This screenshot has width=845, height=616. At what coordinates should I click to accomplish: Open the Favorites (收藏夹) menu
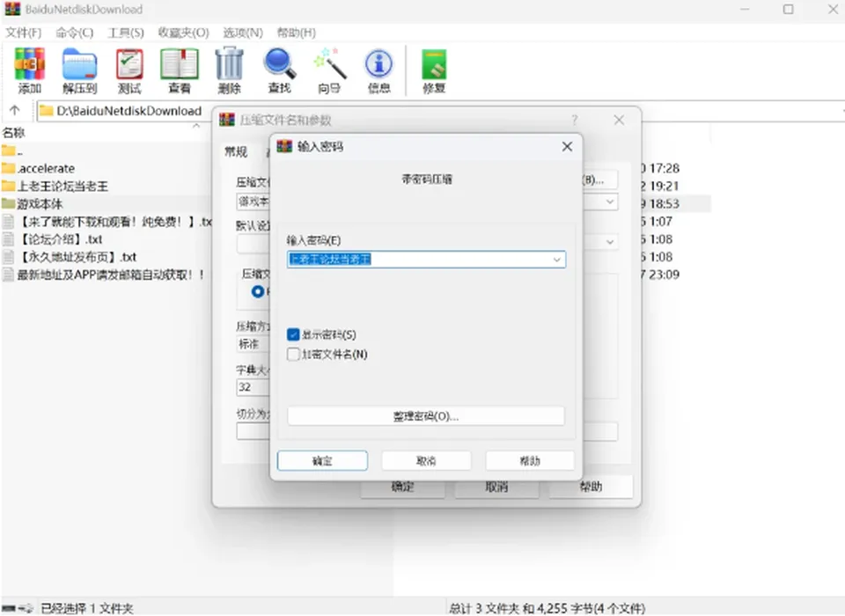183,33
